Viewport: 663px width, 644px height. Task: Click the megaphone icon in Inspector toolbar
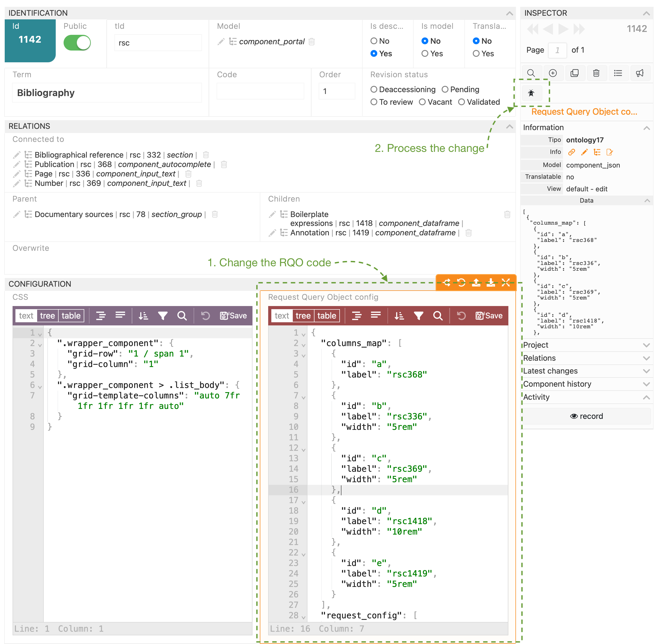(639, 73)
